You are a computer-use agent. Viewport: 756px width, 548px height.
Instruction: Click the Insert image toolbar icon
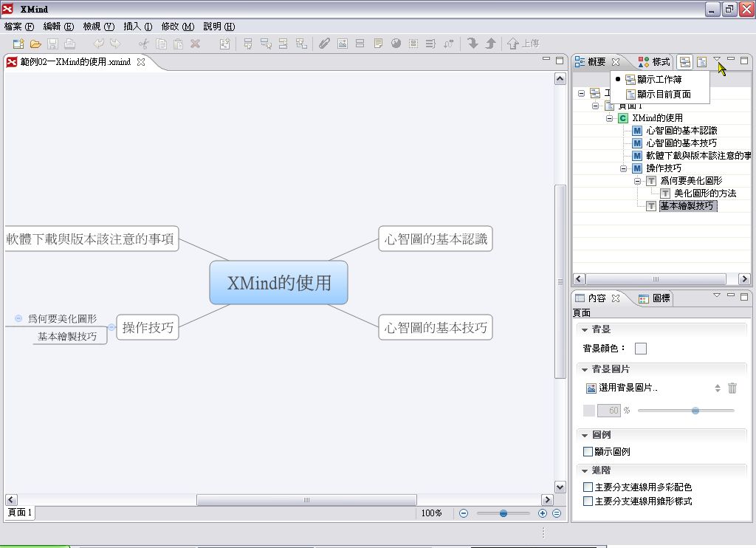[343, 44]
